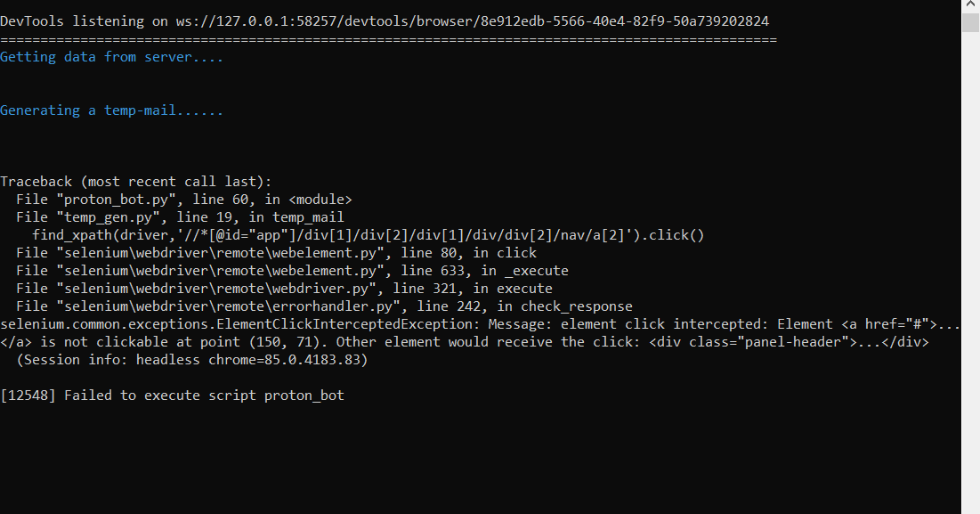Screen dimensions: 980x514
Task: Click the find_xpath code line
Action: click(369, 235)
